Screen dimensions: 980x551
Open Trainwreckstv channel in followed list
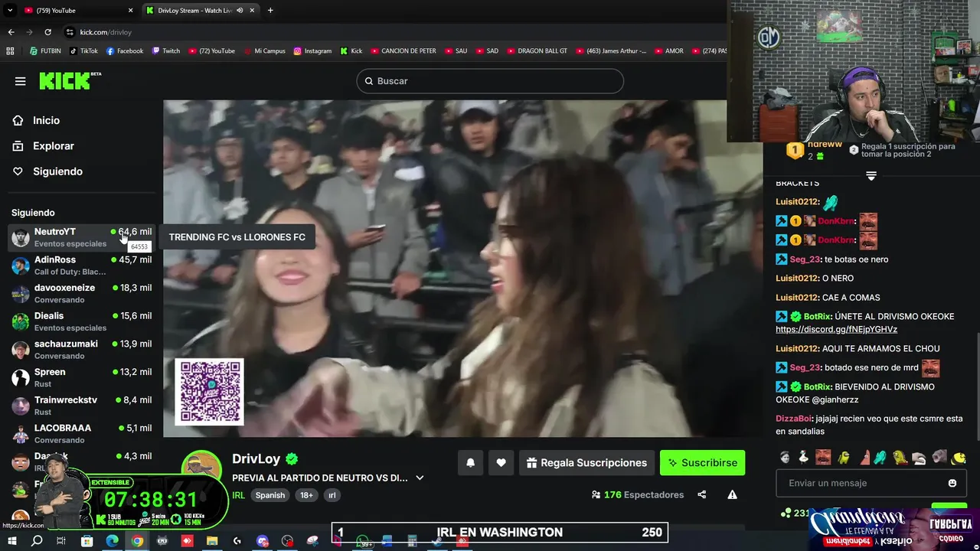[81, 406]
